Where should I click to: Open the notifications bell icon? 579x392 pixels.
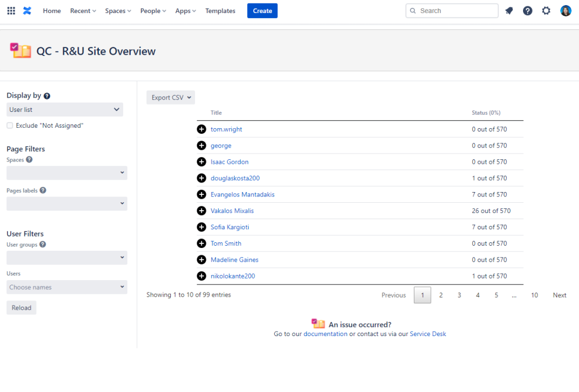pyautogui.click(x=509, y=11)
